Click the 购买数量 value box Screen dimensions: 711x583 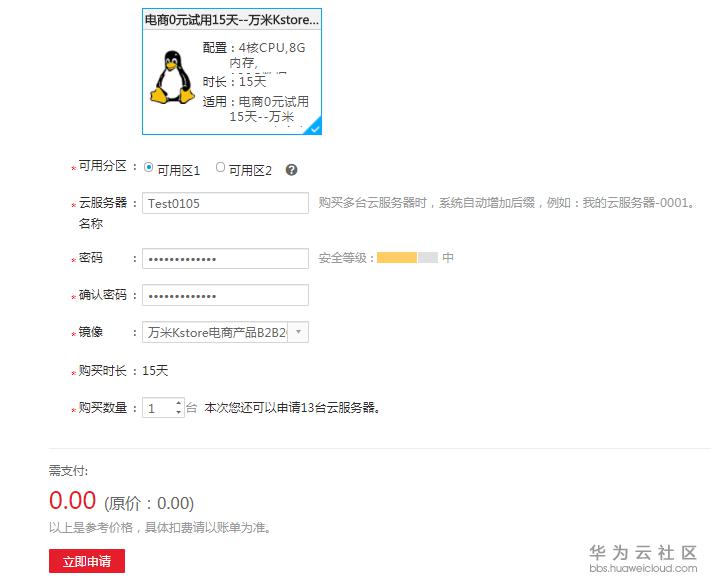point(158,408)
